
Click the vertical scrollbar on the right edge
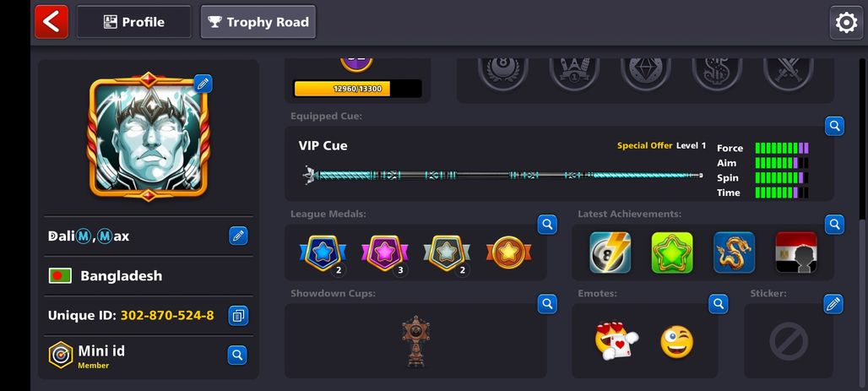(861, 138)
